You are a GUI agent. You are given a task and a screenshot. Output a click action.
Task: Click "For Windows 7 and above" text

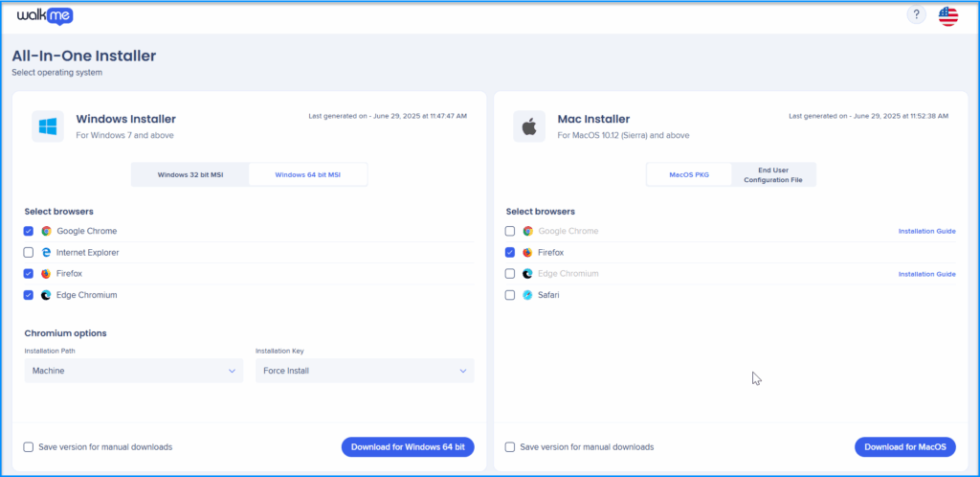click(x=125, y=135)
